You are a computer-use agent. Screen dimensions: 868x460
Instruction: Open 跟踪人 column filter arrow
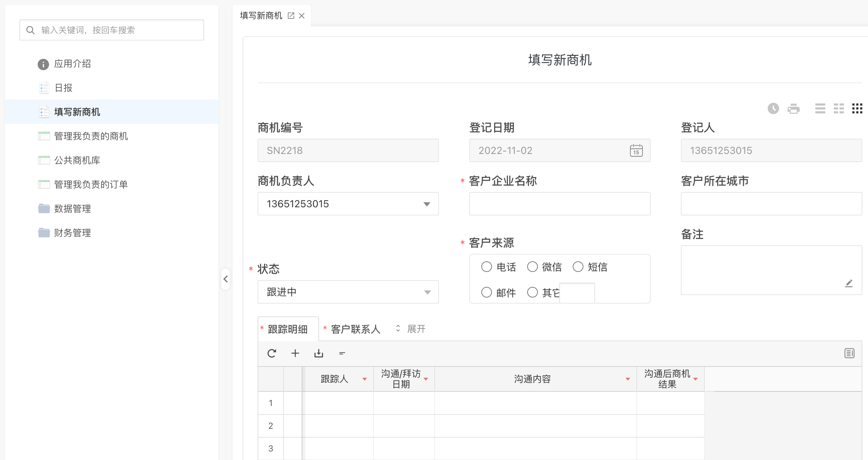coord(365,379)
